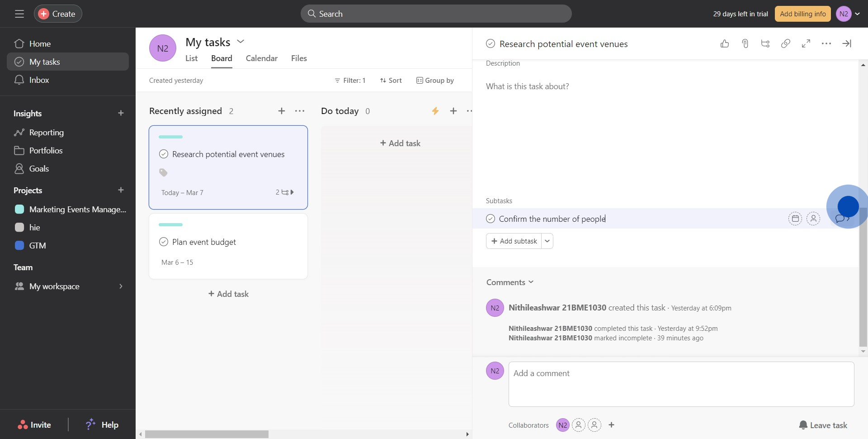
Task: Mark Research potential event venues card complete
Action: click(164, 154)
